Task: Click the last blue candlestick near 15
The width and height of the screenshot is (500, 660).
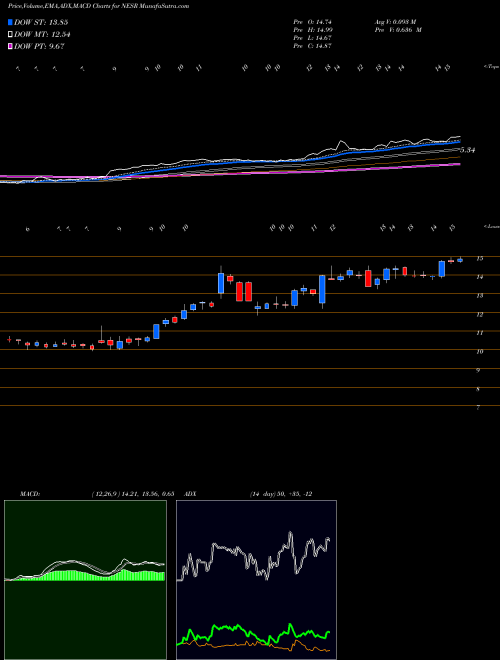Action: pos(460,260)
